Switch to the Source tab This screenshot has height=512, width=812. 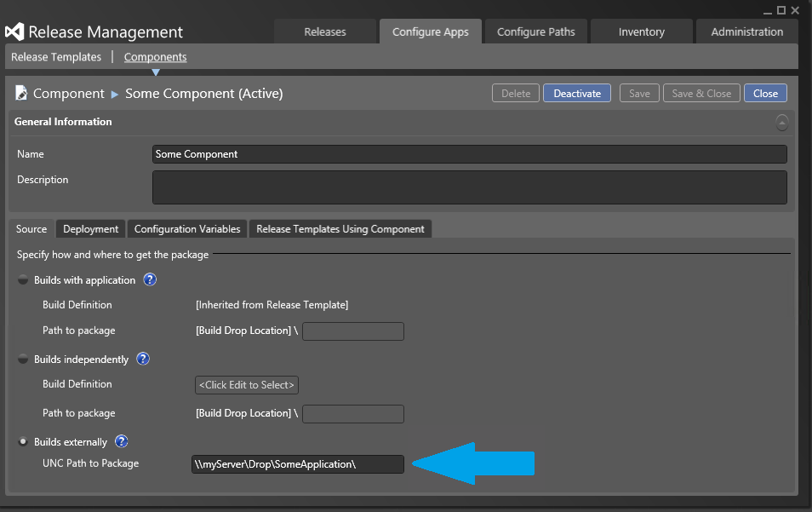(31, 229)
